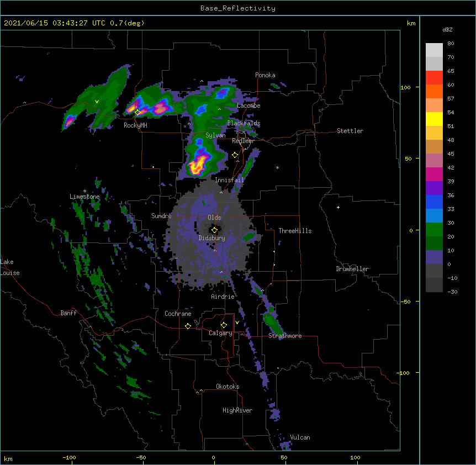
Task: Click the Didsbury city label
Action: pyautogui.click(x=212, y=238)
